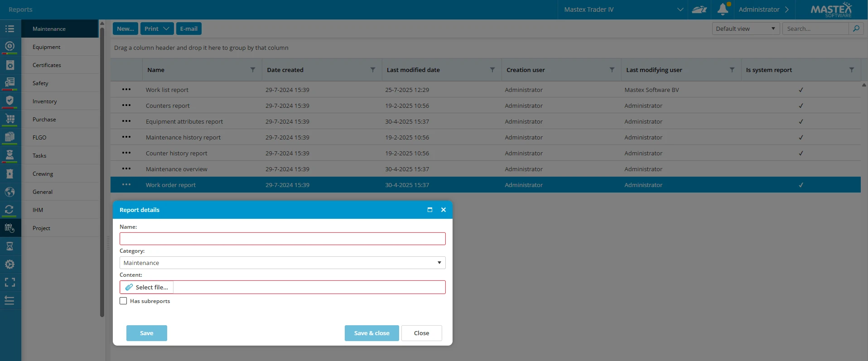Tick the Has subreports checkbox
This screenshot has height=361, width=868.
tap(123, 301)
